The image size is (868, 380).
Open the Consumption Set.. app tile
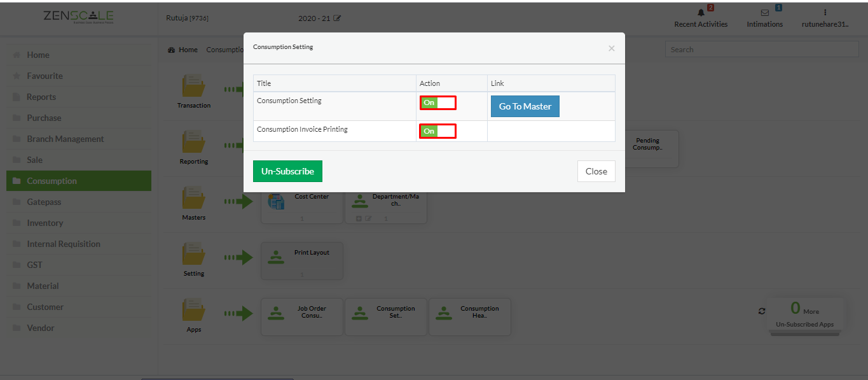click(386, 317)
